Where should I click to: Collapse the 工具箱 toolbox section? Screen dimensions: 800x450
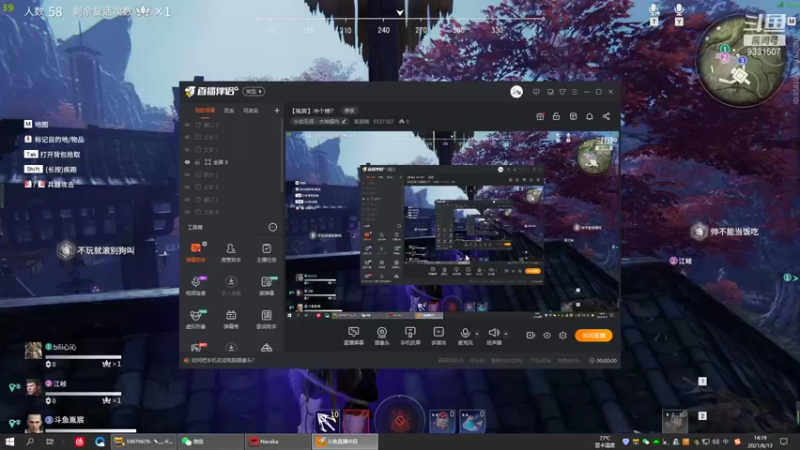click(x=273, y=227)
